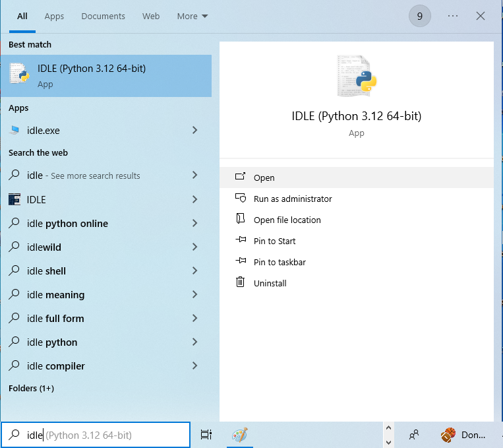Screen dimensions: 503x448
Task: Expand arrow for idlewild suggestion
Action: [x=194, y=247]
